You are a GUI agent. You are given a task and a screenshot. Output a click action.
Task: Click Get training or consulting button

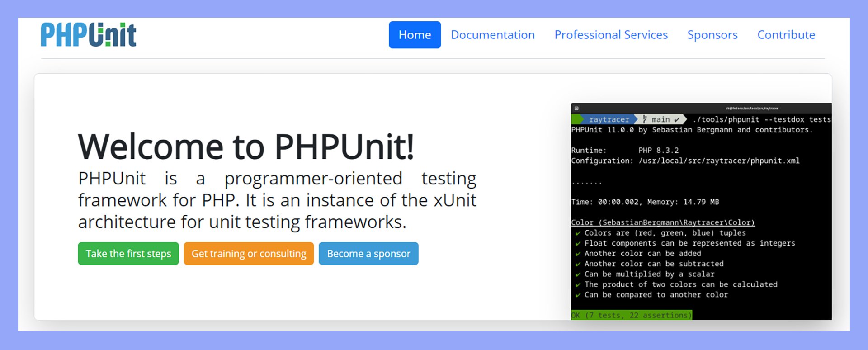(249, 254)
